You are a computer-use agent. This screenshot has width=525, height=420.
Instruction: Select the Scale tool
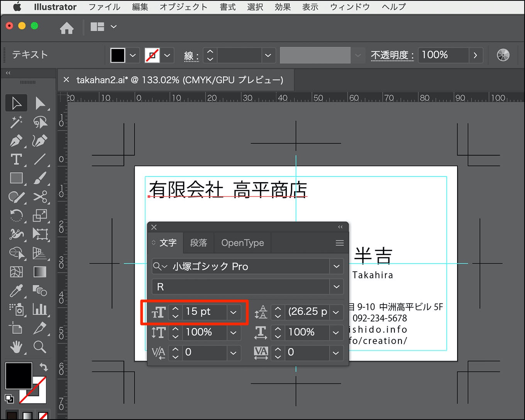point(40,215)
